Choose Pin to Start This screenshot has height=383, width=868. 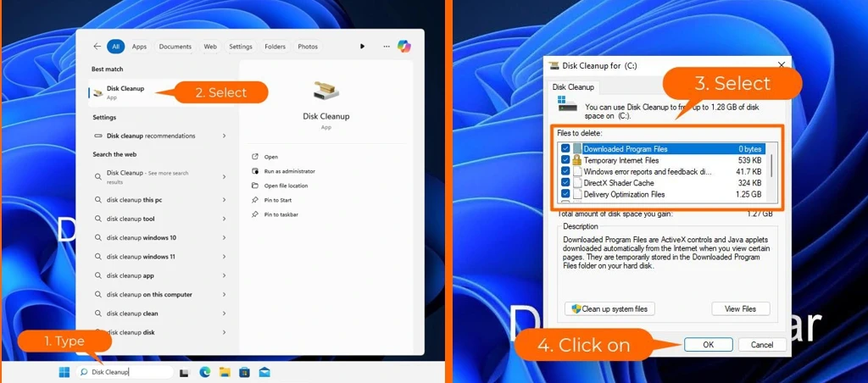tap(278, 200)
